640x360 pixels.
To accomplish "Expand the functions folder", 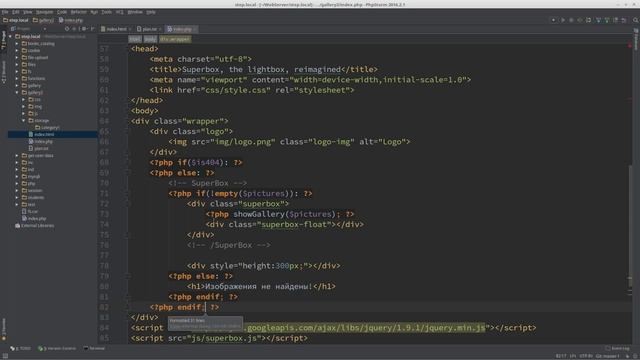I will tap(17, 78).
